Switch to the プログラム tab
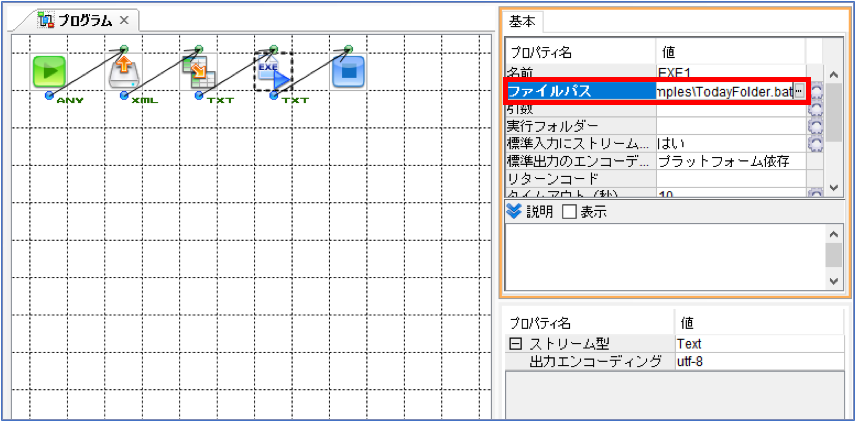Viewport: 856px width, 424px height. click(80, 21)
